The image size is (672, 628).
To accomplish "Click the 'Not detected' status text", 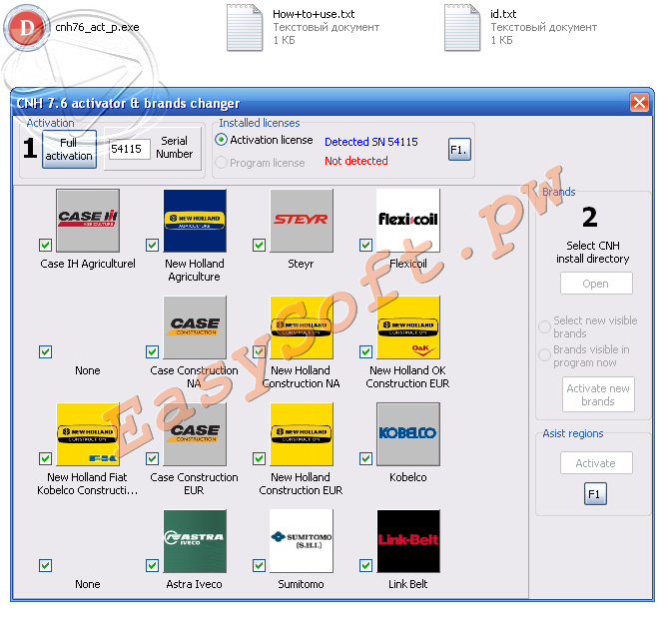I will click(356, 161).
